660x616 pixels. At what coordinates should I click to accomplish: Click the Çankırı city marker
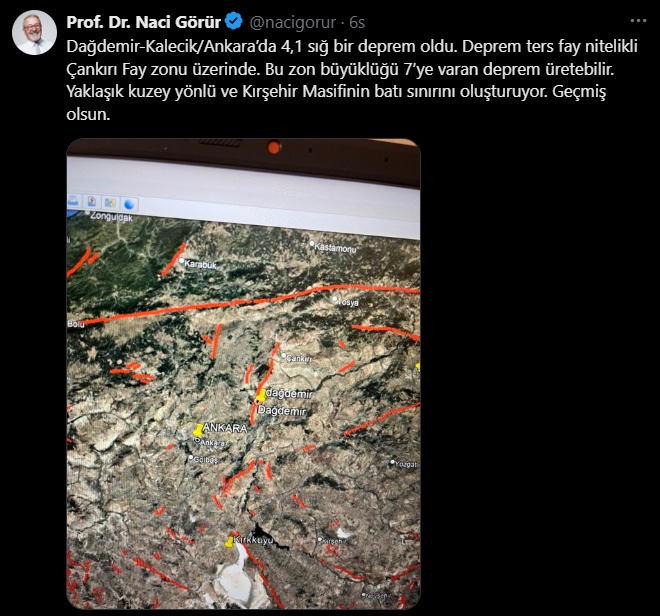[284, 356]
